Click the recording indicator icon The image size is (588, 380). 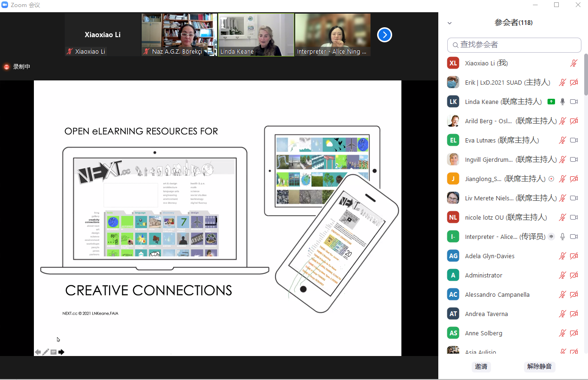pos(7,67)
